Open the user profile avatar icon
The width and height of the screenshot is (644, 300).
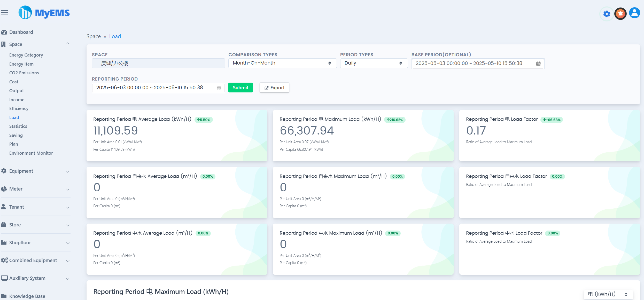click(x=634, y=13)
